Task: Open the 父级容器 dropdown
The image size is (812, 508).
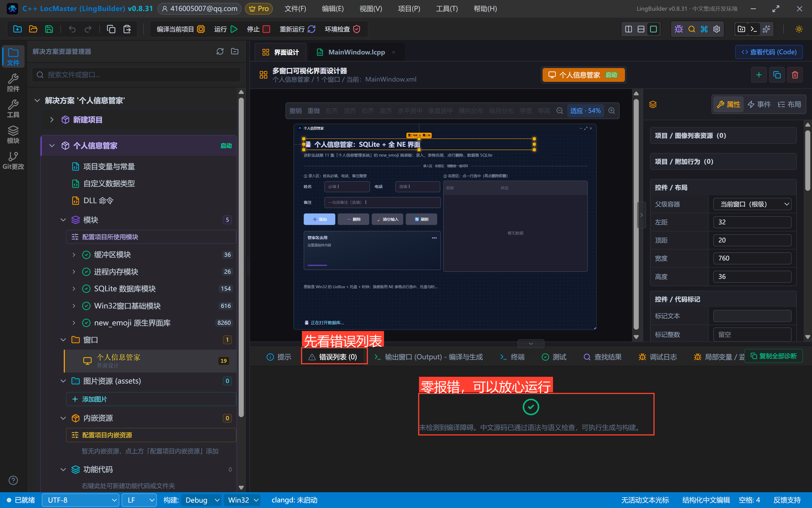Action: tap(752, 204)
